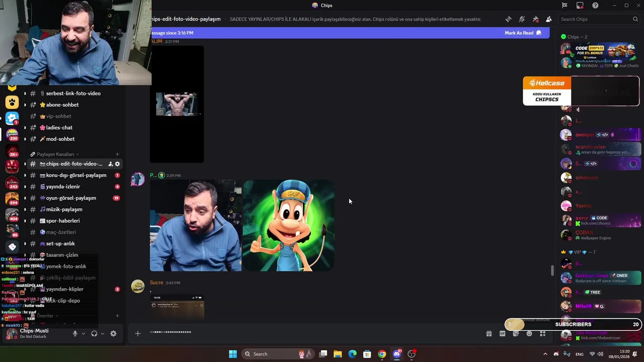Image resolution: width=644 pixels, height=362 pixels.
Task: Collapse the Paylaşım Kanalları category
Action: (55, 154)
